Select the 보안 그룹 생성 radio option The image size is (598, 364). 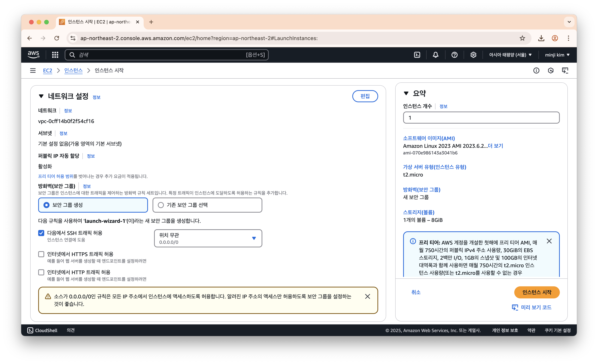[93, 205]
